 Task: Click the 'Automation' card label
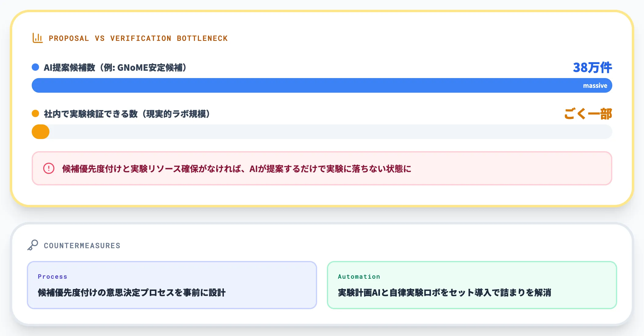[x=359, y=277]
